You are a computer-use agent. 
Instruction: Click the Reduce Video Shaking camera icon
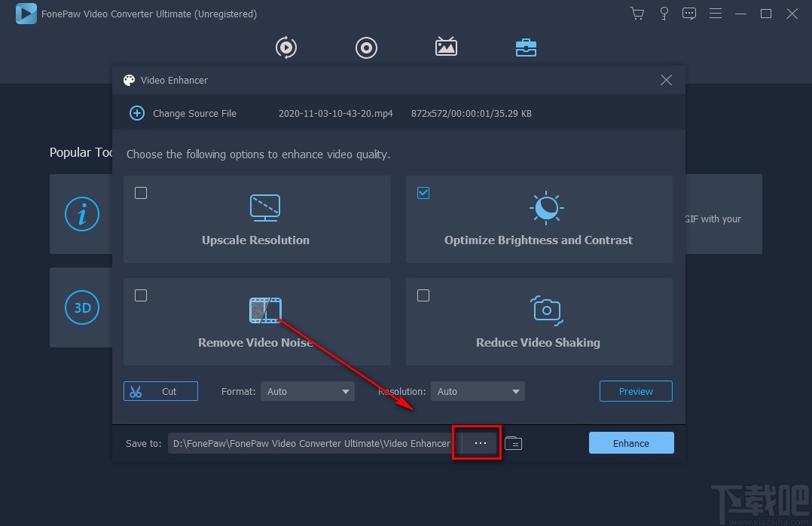coord(546,310)
